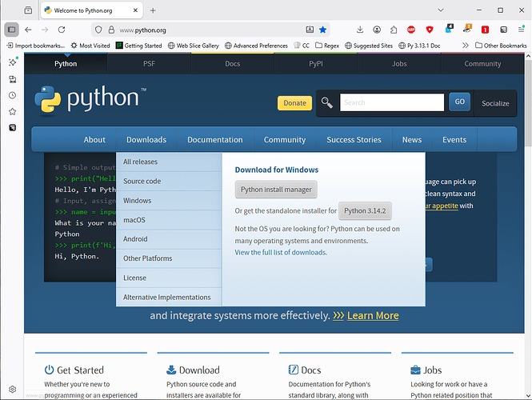The image size is (532, 400).
Task: Click the search magnifier icon
Action: (x=327, y=102)
